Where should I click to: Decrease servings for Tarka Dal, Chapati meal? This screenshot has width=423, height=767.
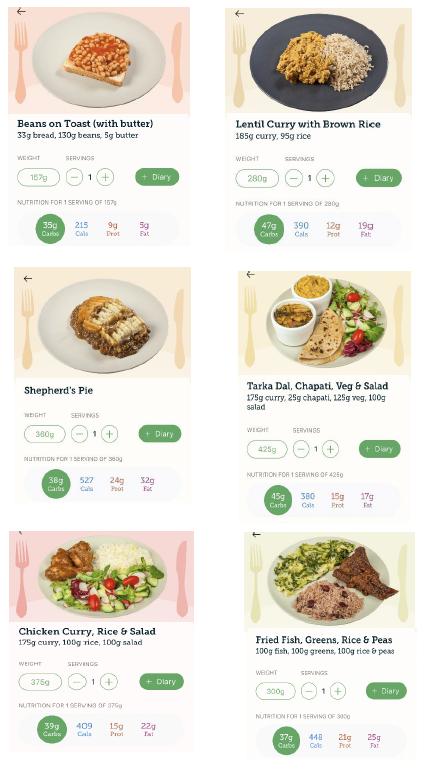coord(301,449)
